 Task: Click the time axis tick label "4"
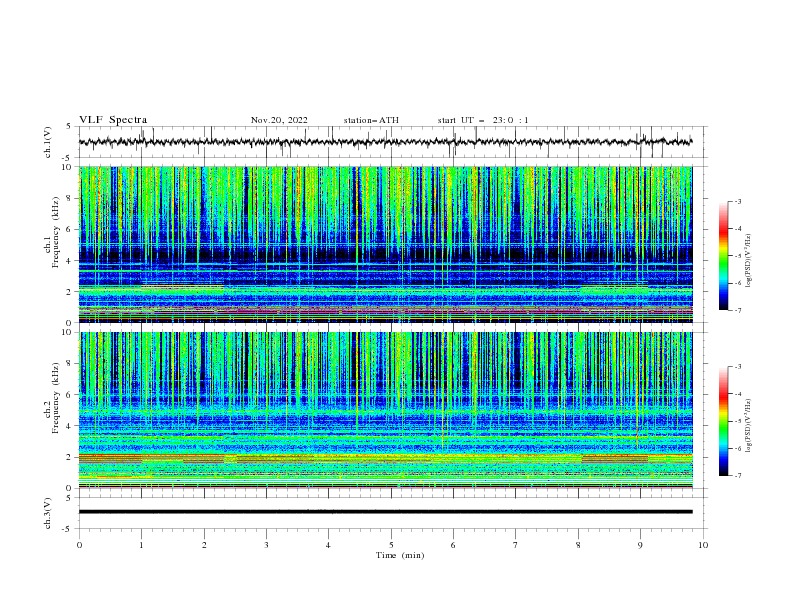point(328,545)
